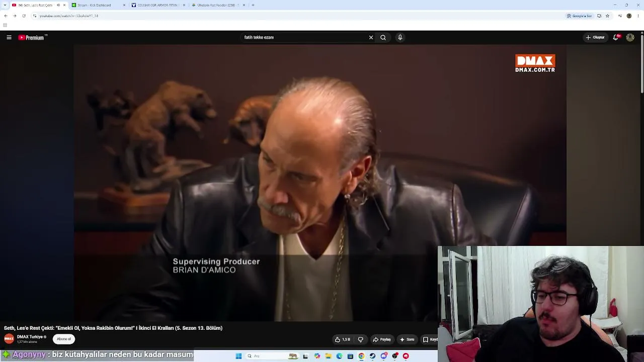Pause the video by clicking the player
The width and height of the screenshot is (644, 362).
pyautogui.click(x=320, y=183)
